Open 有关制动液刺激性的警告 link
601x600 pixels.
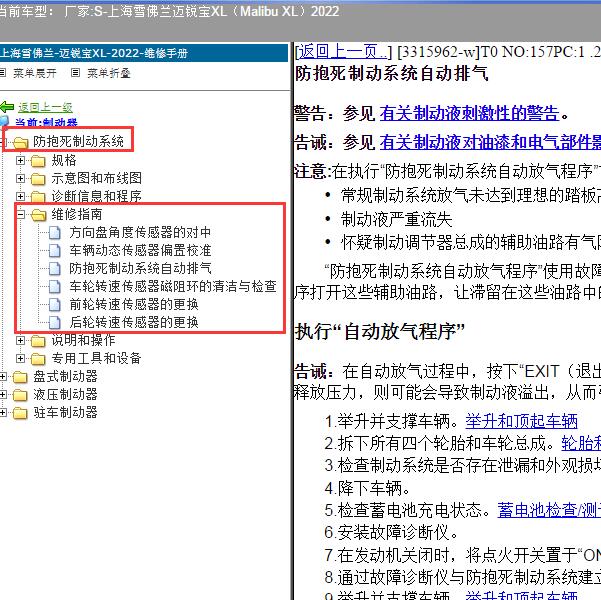tap(469, 113)
